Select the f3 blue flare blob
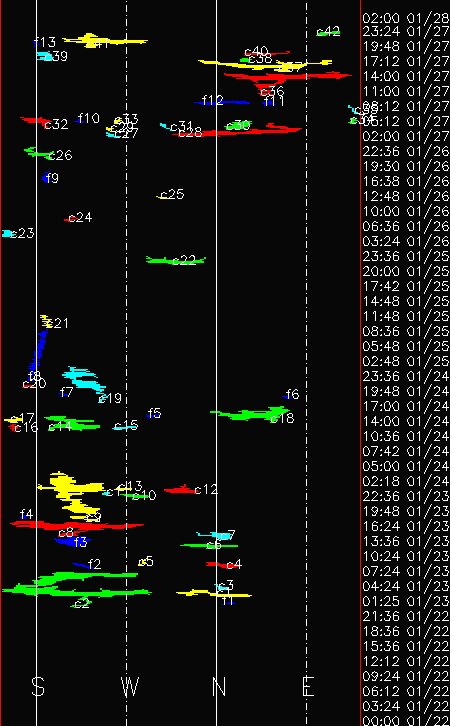Viewport: 450px width, 726px height. [x=72, y=541]
